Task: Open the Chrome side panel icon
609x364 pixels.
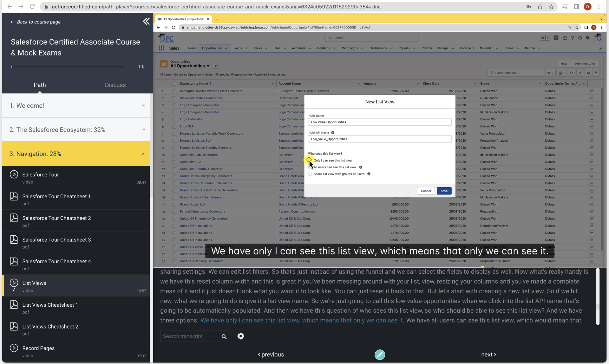Action: pos(576,7)
